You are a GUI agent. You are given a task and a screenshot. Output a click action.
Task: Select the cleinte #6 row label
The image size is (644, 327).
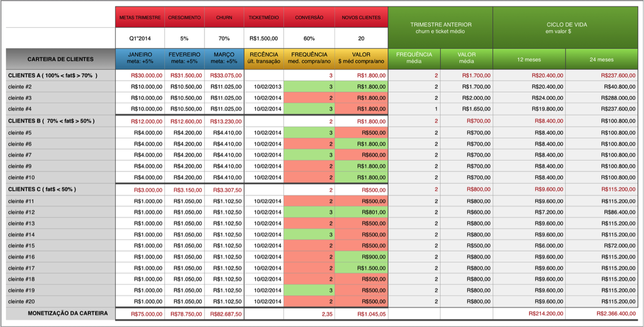(x=61, y=144)
